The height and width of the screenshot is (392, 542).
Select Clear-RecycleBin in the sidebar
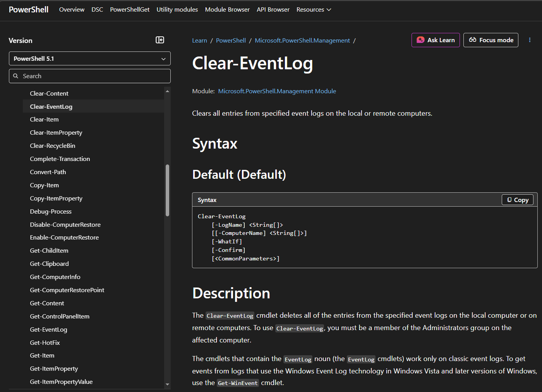[x=53, y=146]
